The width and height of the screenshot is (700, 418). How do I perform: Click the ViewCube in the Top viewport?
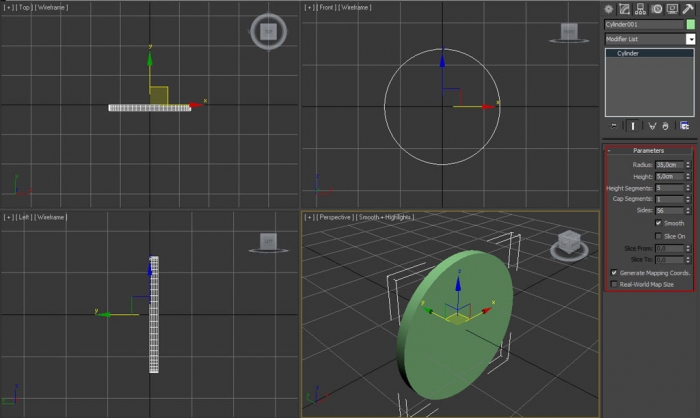click(268, 31)
